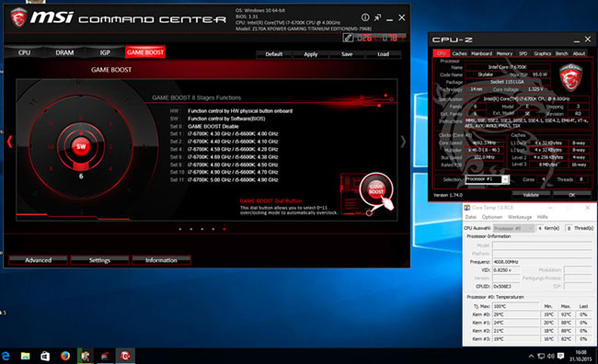Open the Advanced section
Screen dimensions: 598x364
tap(38, 260)
